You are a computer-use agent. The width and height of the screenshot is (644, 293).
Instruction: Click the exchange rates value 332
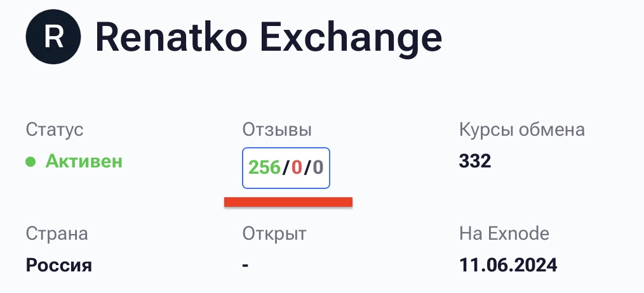475,161
